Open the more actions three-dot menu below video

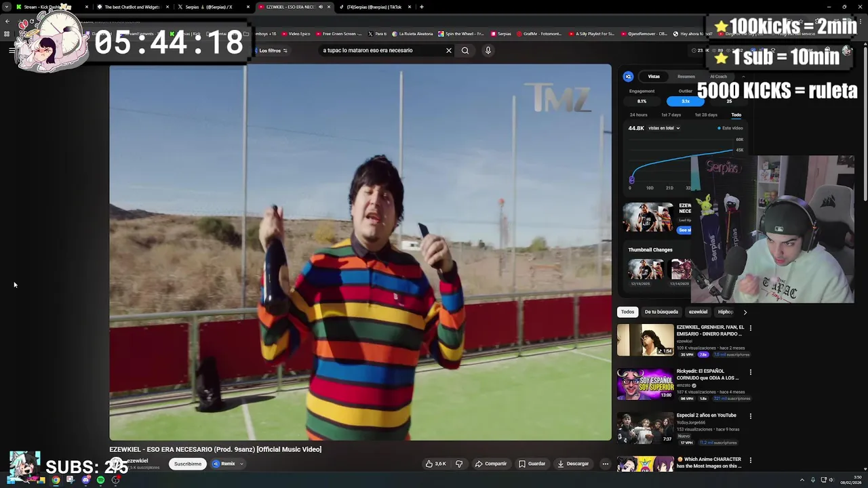(605, 464)
